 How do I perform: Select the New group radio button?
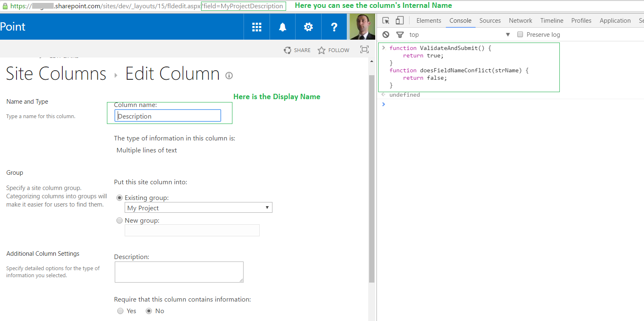[x=120, y=221]
